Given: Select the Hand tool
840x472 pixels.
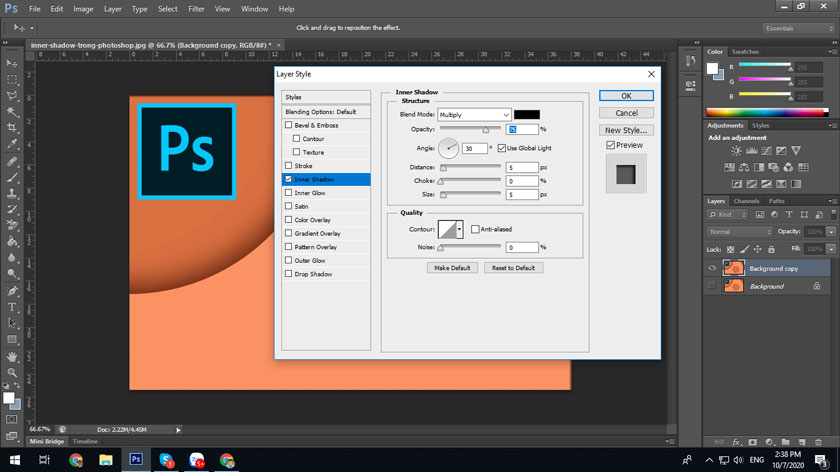Looking at the screenshot, I should pos(12,357).
